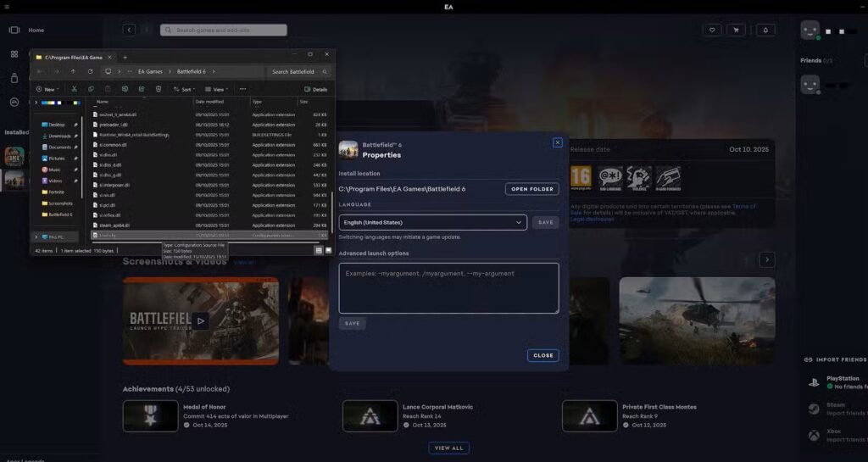Open the View dropdown in File Explorer
This screenshot has height=462, width=868.
(216, 89)
